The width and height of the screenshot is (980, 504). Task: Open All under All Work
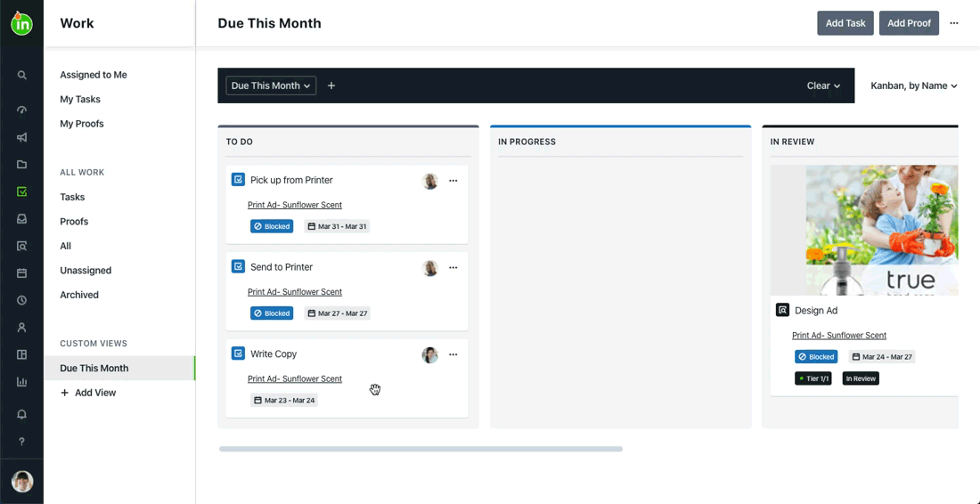[x=66, y=246]
